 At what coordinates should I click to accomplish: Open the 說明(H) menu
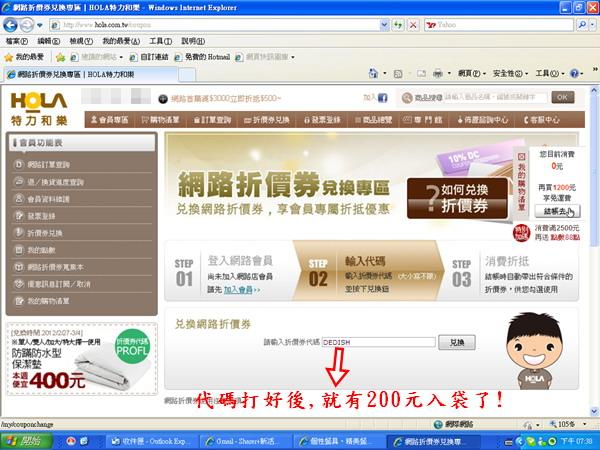pos(193,41)
